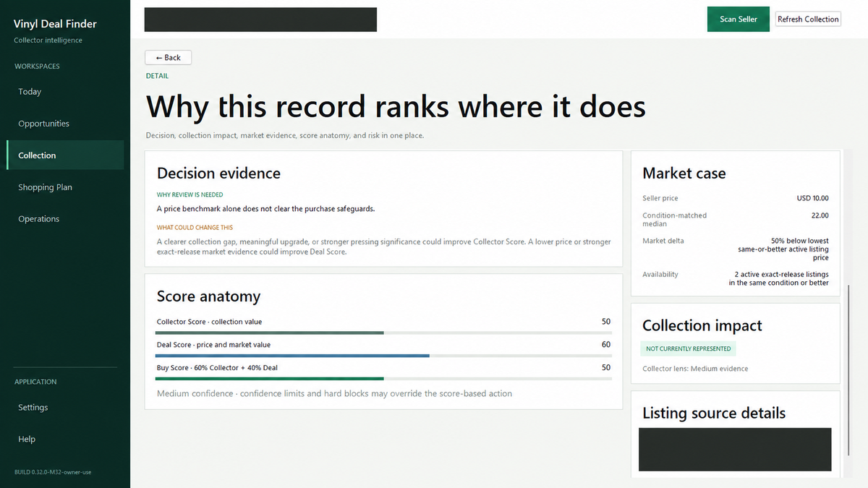Click 'WHY REVIEW IS NEEDED' label
Viewport: 868px width, 488px height.
point(190,195)
